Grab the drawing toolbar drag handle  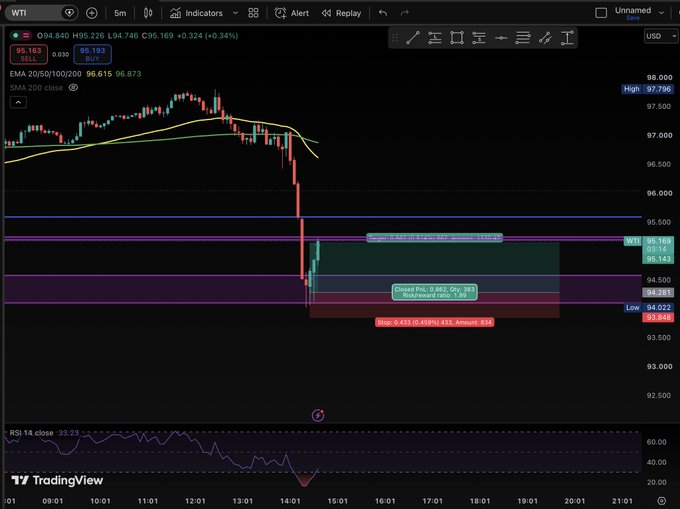(395, 38)
